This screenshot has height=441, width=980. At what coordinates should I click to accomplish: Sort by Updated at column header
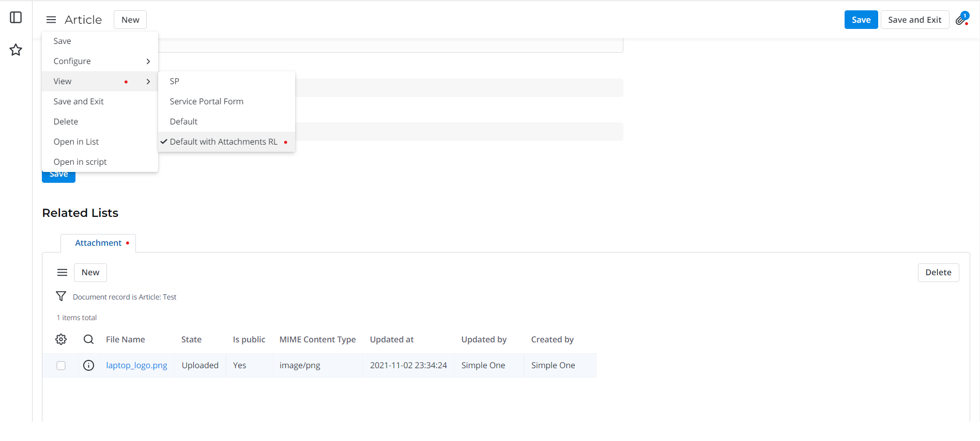[391, 340]
